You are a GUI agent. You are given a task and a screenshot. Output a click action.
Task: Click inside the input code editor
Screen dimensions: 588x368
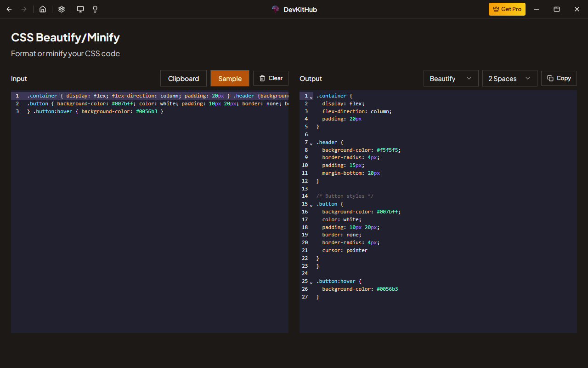[150, 212]
